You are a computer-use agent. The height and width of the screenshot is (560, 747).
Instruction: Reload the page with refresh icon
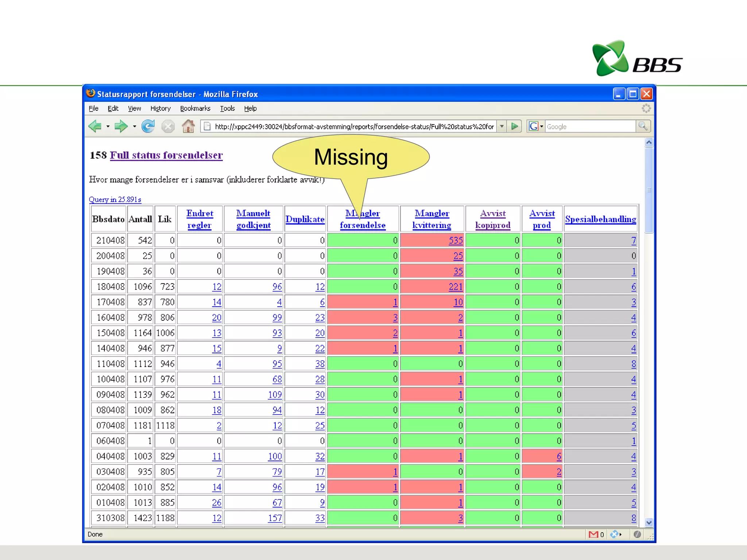[x=148, y=127]
